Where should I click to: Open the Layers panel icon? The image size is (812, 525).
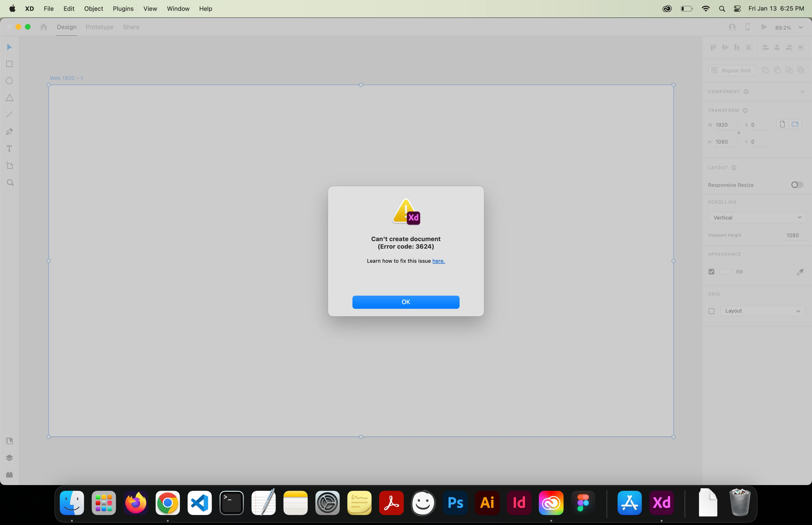[x=10, y=458]
